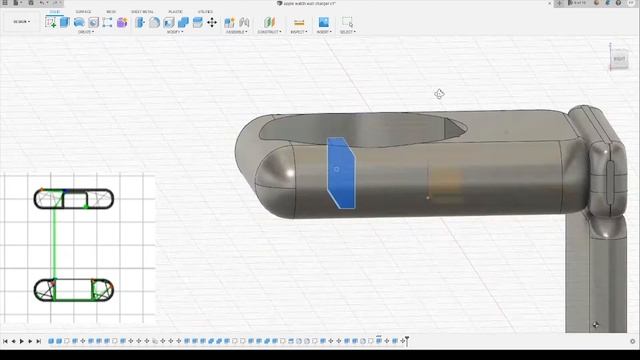
Task: Expand the ASSEMBLE dropdown menu
Action: click(236, 32)
